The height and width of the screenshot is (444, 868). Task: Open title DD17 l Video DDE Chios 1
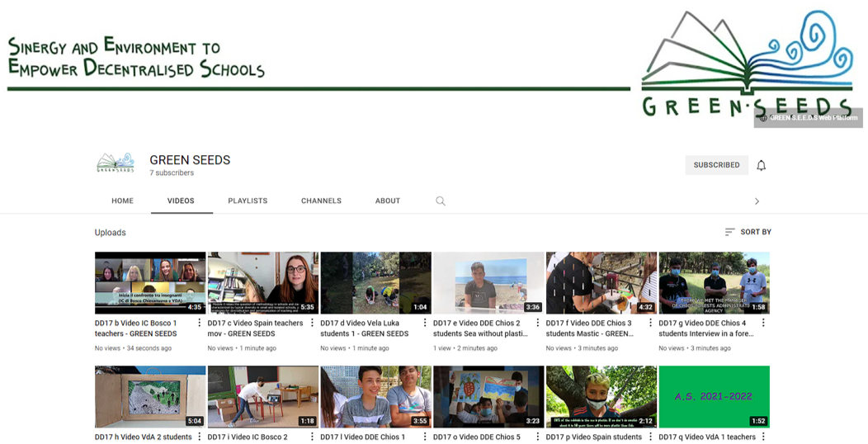(x=362, y=437)
